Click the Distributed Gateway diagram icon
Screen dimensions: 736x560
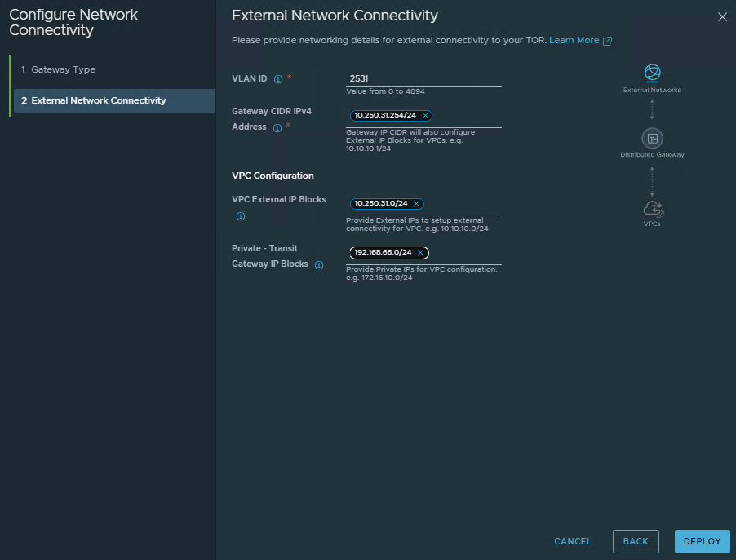click(652, 138)
